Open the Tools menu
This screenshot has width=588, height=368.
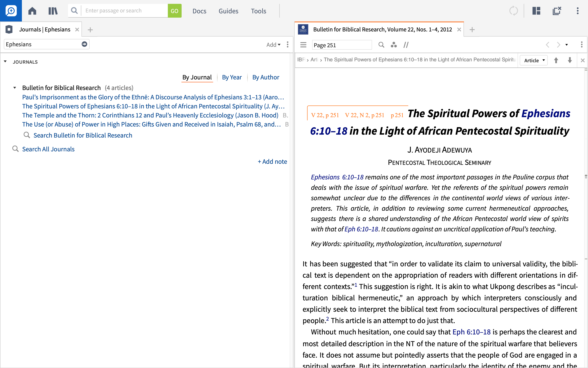pyautogui.click(x=258, y=11)
